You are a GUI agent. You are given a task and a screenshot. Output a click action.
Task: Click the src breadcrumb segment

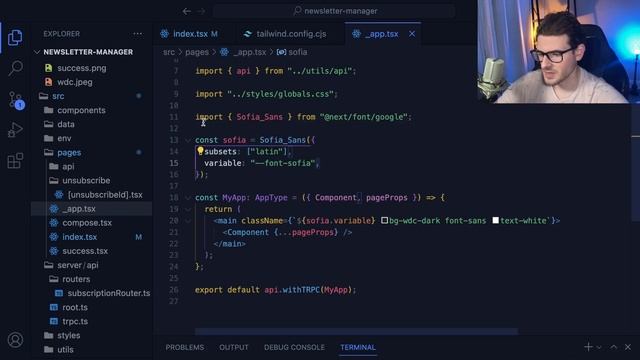[x=169, y=52]
